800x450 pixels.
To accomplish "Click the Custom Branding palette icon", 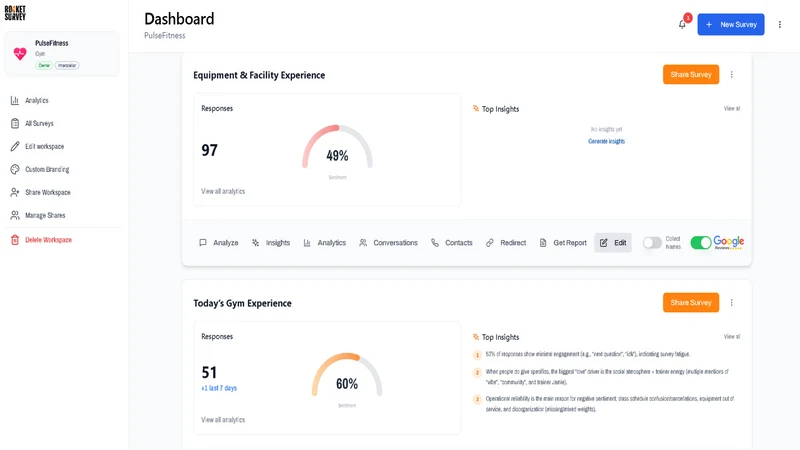I will click(15, 169).
